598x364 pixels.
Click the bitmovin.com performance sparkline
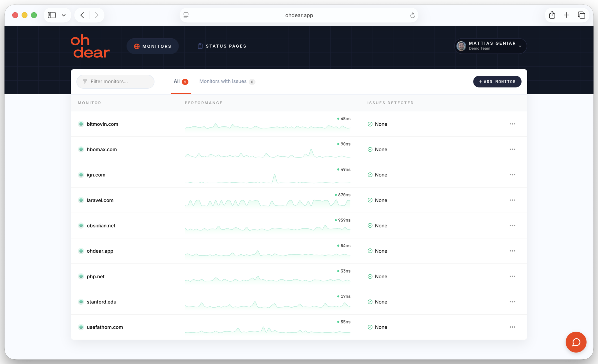pyautogui.click(x=268, y=126)
